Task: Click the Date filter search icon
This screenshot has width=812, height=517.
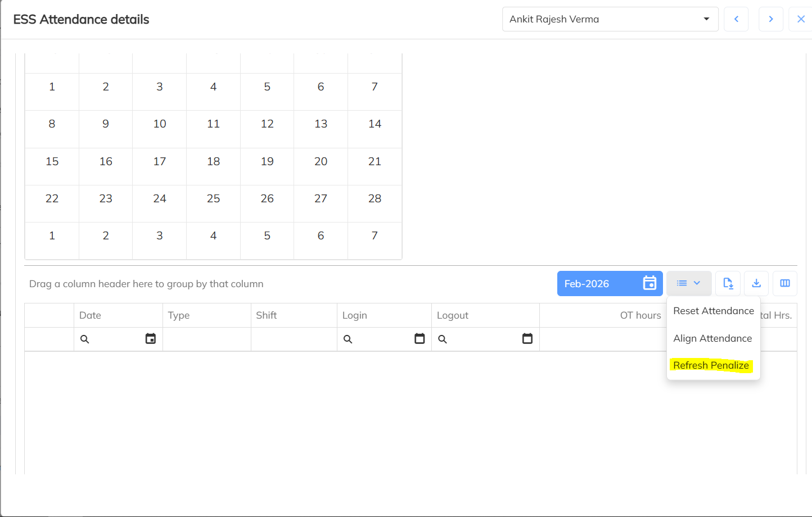Action: [x=85, y=339]
